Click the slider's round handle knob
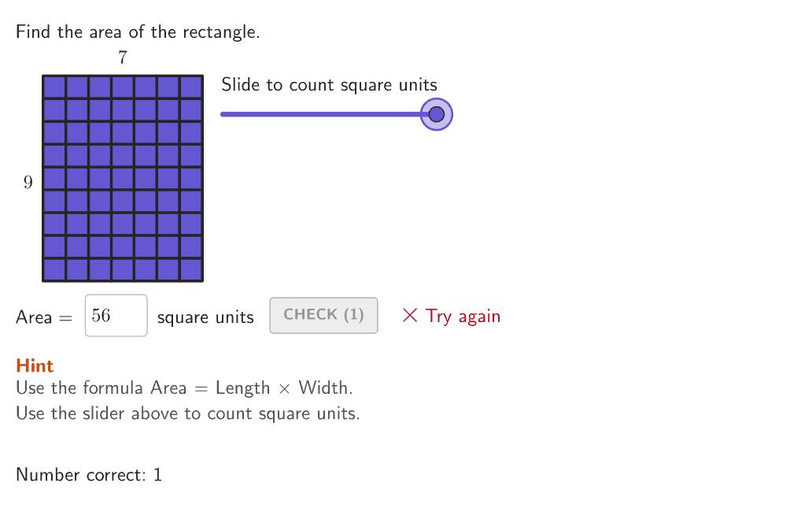Viewport: 812px width, 508px height. (437, 115)
